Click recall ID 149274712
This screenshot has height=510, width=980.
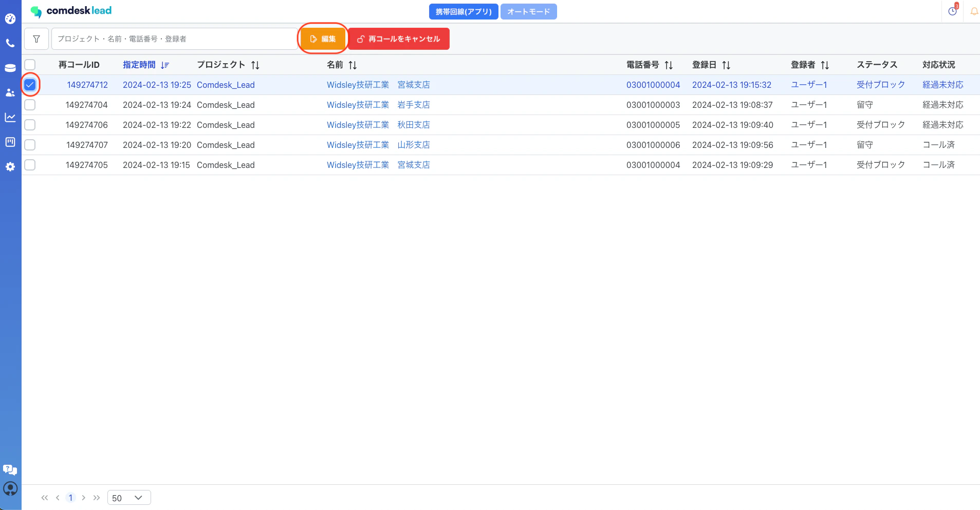(87, 85)
